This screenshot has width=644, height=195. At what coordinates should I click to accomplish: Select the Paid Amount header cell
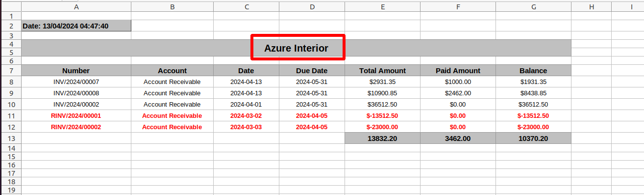pyautogui.click(x=458, y=71)
